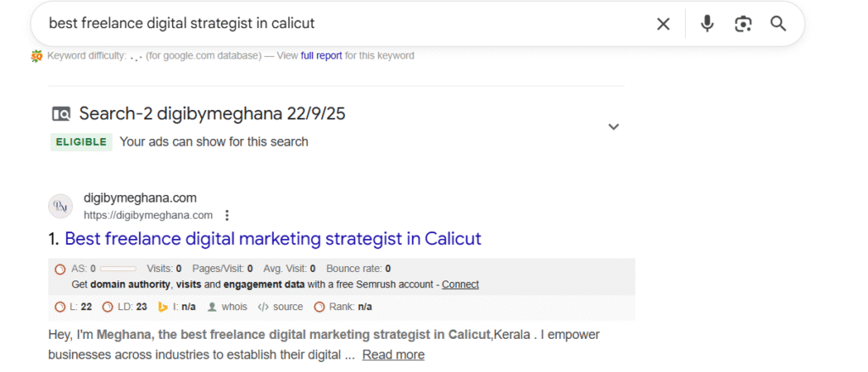Click the Rank: n/a value
Viewport: 868px width, 372px height.
pyautogui.click(x=350, y=307)
